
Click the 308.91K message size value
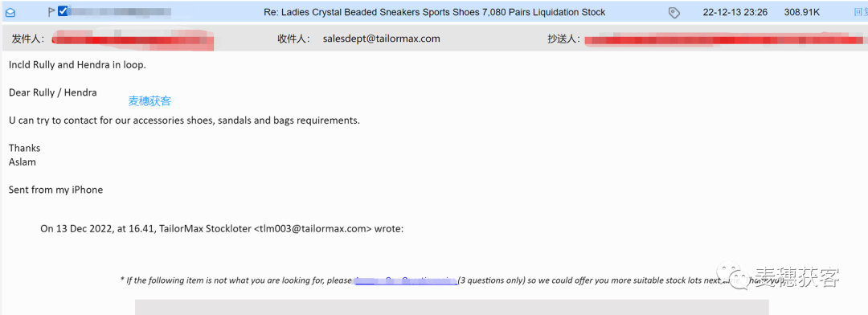tap(801, 12)
